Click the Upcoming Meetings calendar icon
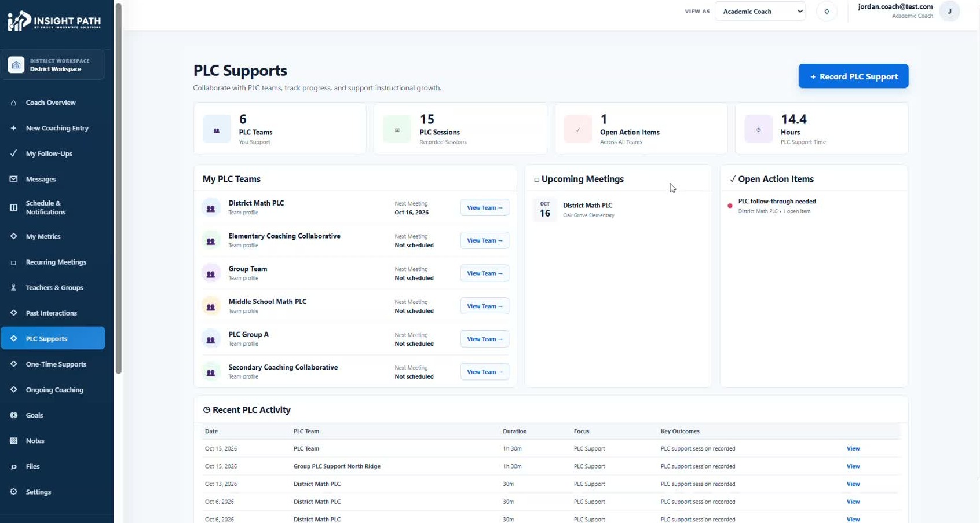Screen dimensions: 980x523 pyautogui.click(x=536, y=180)
